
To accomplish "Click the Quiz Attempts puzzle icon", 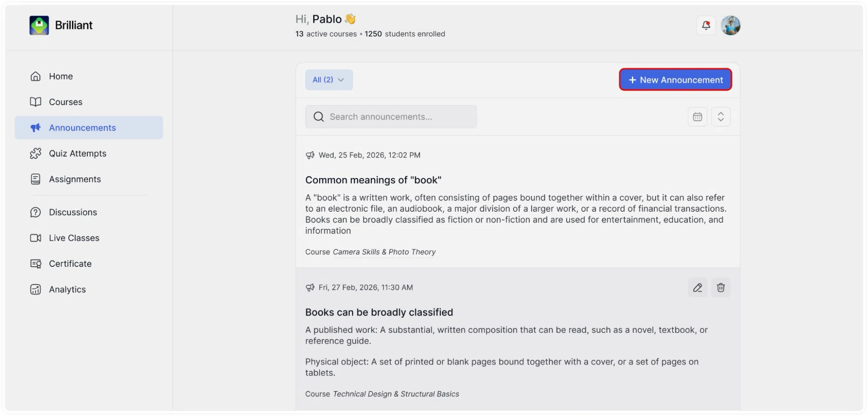I will click(36, 154).
